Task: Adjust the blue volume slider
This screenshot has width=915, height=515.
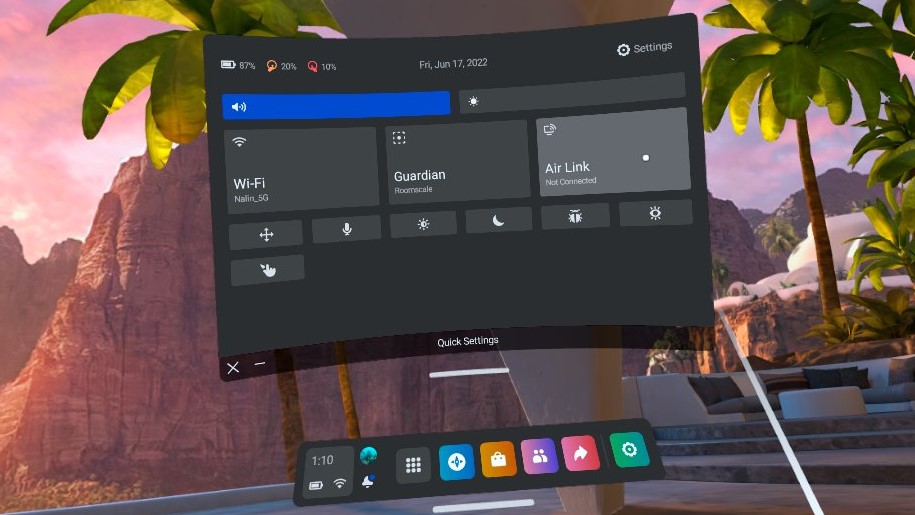Action: 336,105
